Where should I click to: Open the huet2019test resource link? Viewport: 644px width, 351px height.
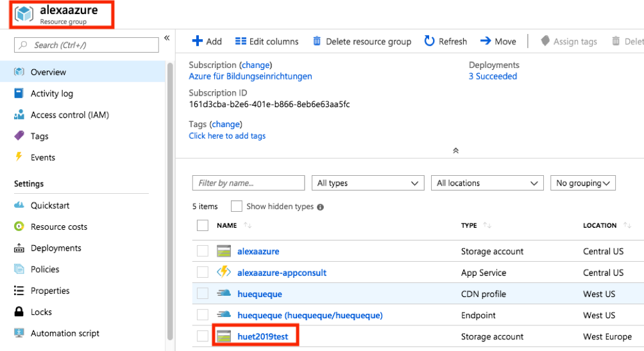(263, 336)
